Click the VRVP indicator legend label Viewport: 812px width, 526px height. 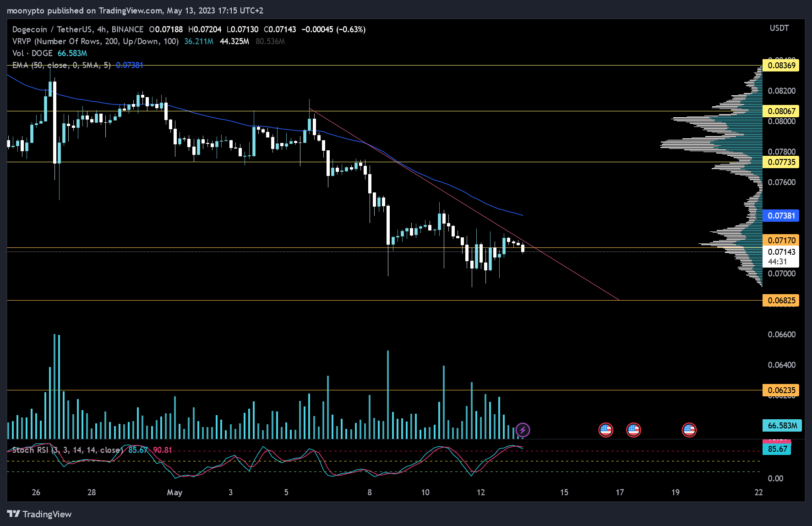coord(95,41)
